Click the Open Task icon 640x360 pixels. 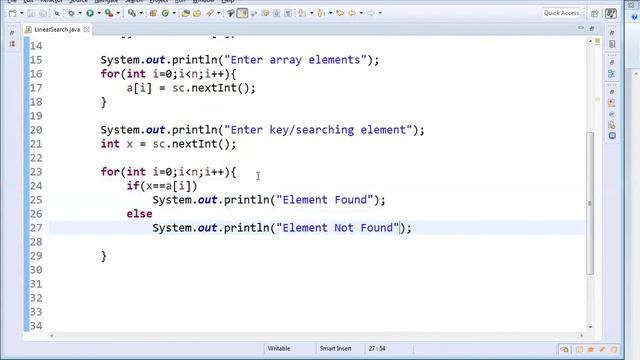point(197,13)
